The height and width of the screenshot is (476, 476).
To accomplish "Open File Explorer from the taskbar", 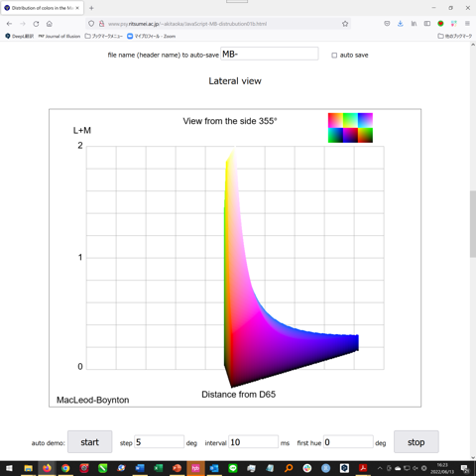I will 29,468.
